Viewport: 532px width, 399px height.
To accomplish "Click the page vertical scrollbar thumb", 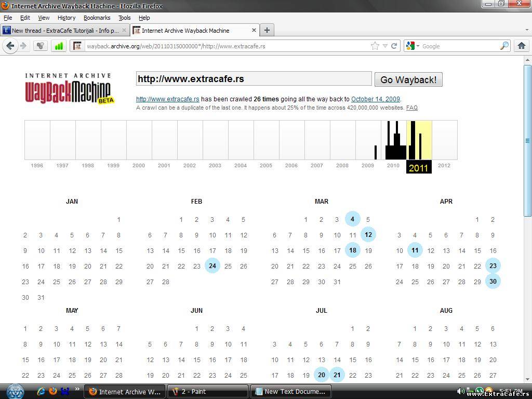I will click(x=527, y=140).
